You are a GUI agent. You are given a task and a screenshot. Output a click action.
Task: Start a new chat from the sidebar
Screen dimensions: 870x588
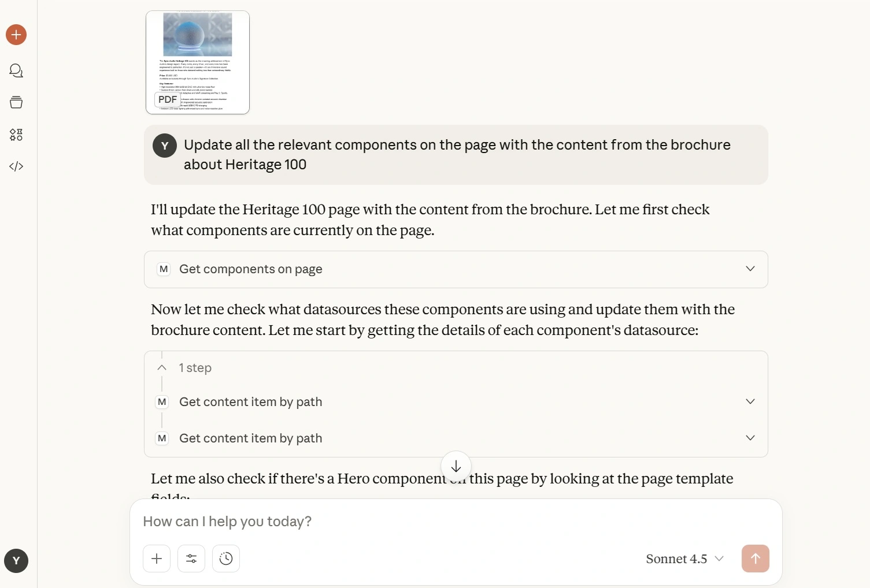click(16, 34)
